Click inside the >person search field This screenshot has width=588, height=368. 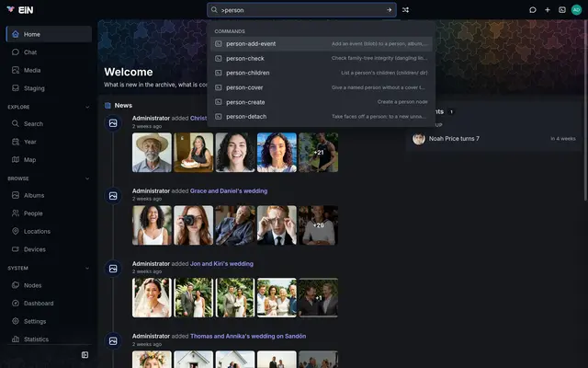pos(301,10)
